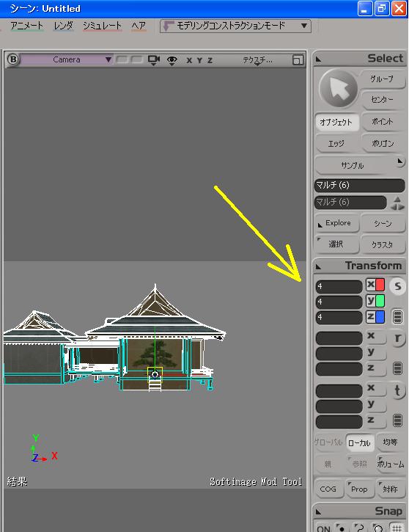The image size is (409, 532).
Task: Enable ローカル transform mode
Action: pyautogui.click(x=360, y=442)
